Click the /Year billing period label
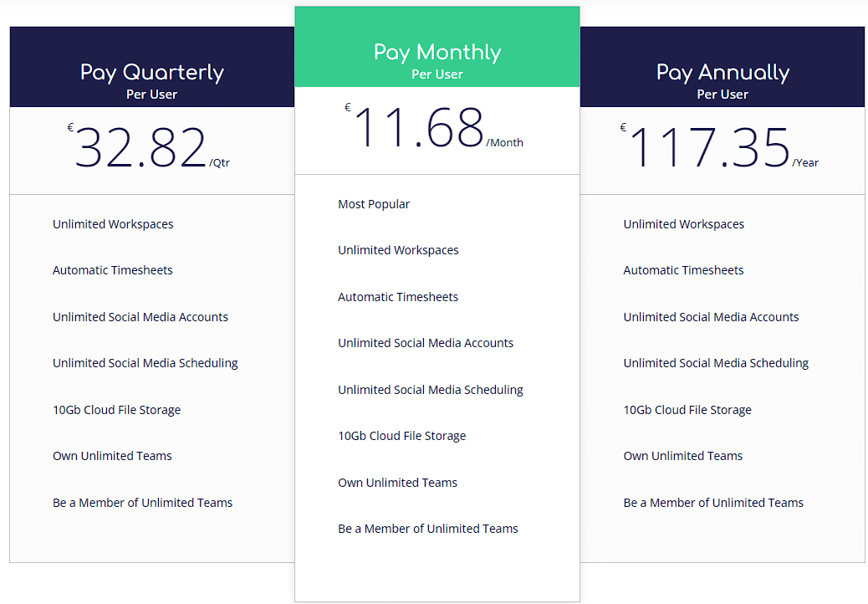The image size is (868, 604). pos(805,162)
